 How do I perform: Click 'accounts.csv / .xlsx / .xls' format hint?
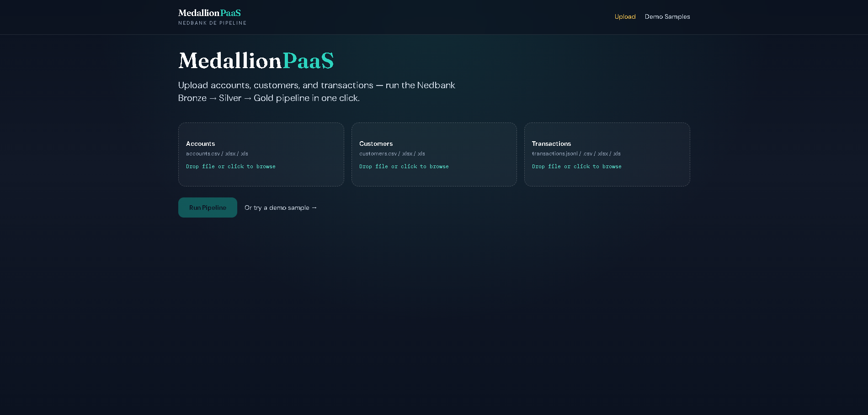tap(217, 154)
